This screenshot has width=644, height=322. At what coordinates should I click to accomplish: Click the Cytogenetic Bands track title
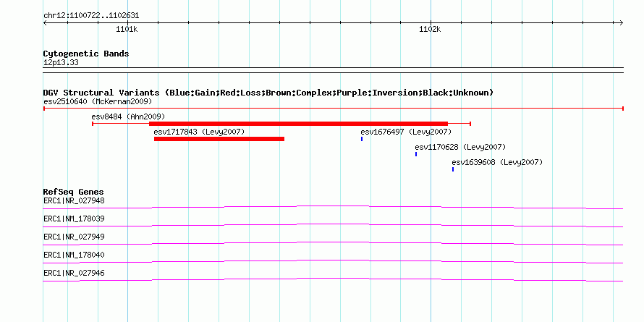[x=86, y=54]
